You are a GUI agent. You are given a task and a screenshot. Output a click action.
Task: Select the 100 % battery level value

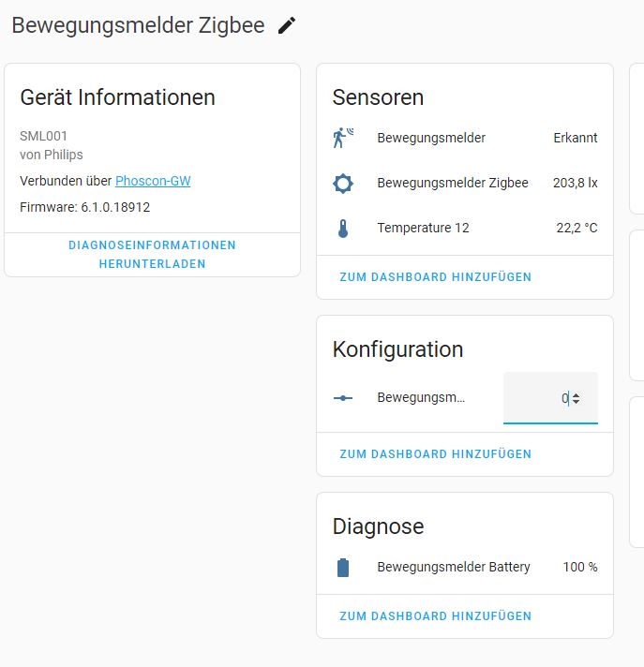pos(579,567)
